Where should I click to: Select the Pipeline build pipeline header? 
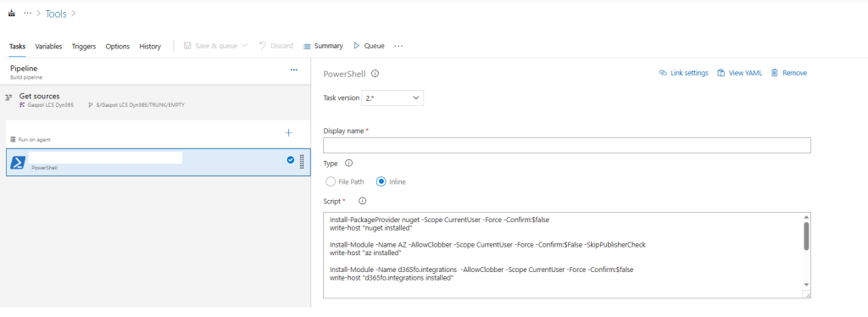pos(155,72)
